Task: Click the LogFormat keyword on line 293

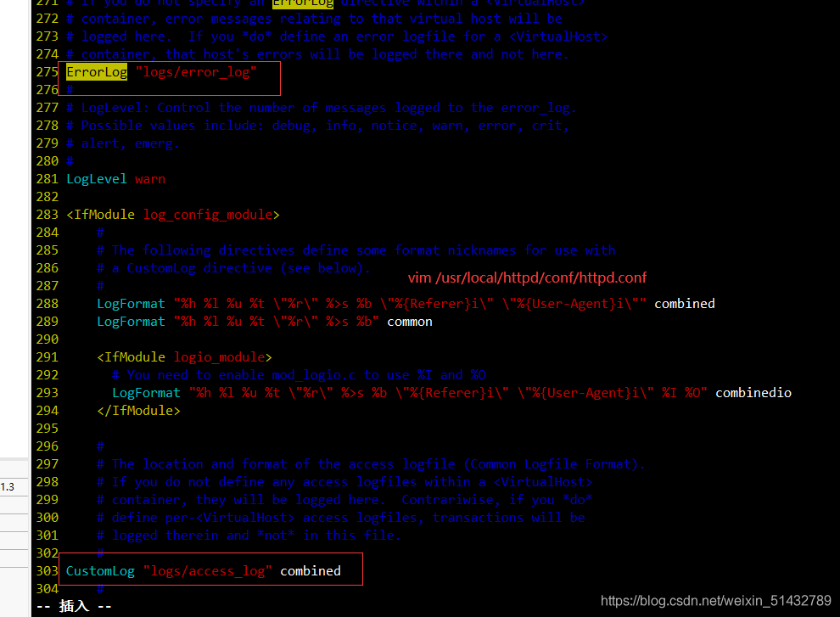Action: tap(146, 392)
